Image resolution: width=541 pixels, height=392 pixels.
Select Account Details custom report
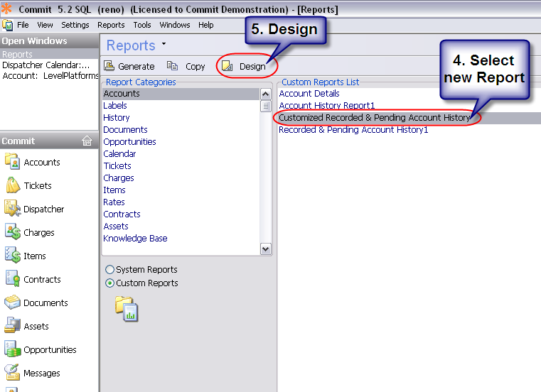point(309,94)
